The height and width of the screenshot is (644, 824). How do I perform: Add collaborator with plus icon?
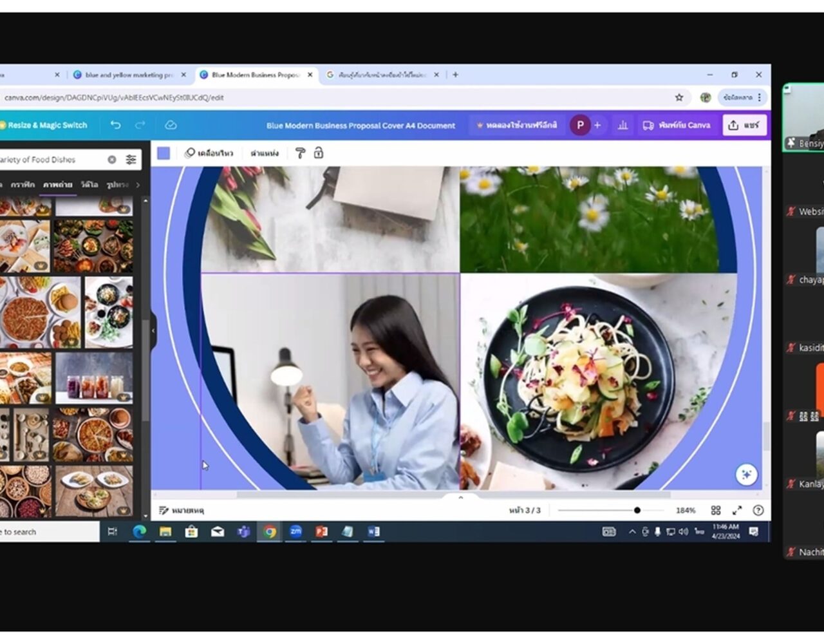click(597, 125)
